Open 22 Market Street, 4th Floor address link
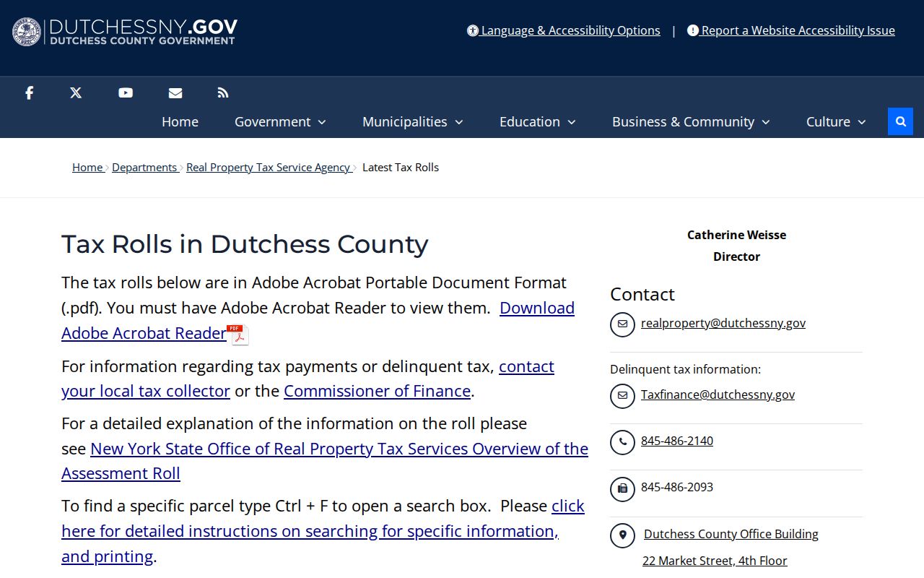This screenshot has height=578, width=924. click(715, 561)
